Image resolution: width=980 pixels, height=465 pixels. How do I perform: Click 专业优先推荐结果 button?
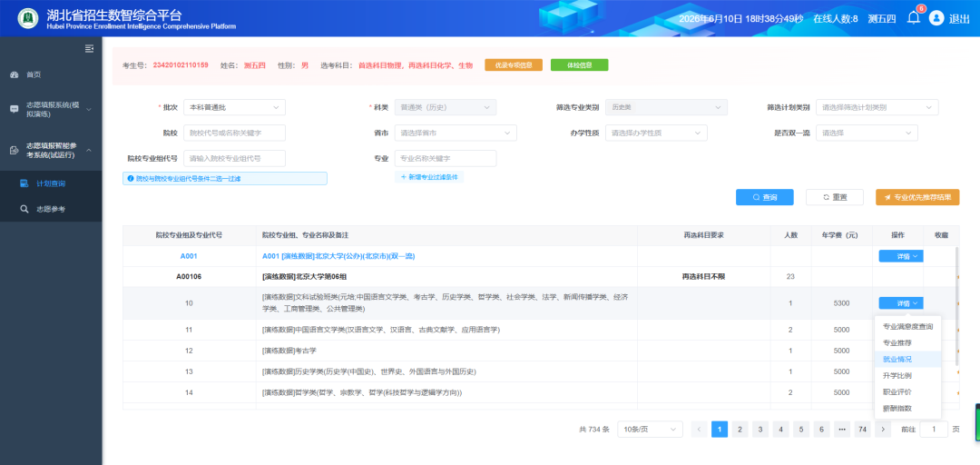click(917, 197)
